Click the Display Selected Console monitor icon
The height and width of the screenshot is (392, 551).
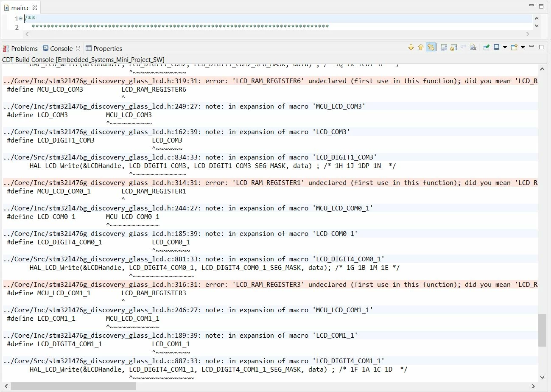tap(496, 48)
